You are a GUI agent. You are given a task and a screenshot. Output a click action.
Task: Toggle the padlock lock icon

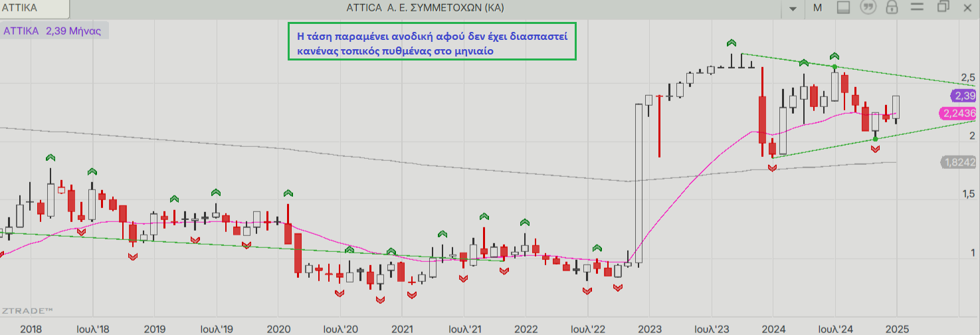click(x=892, y=8)
